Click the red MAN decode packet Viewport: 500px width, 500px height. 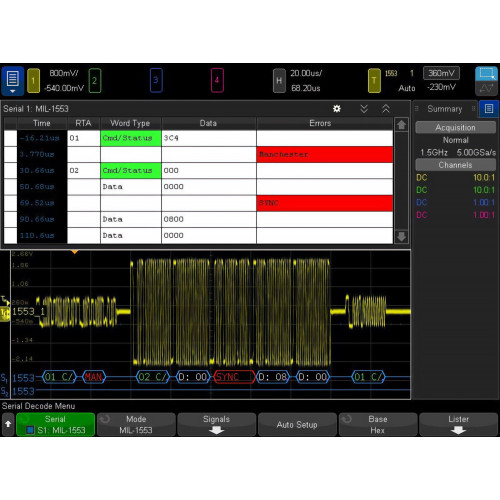94,377
